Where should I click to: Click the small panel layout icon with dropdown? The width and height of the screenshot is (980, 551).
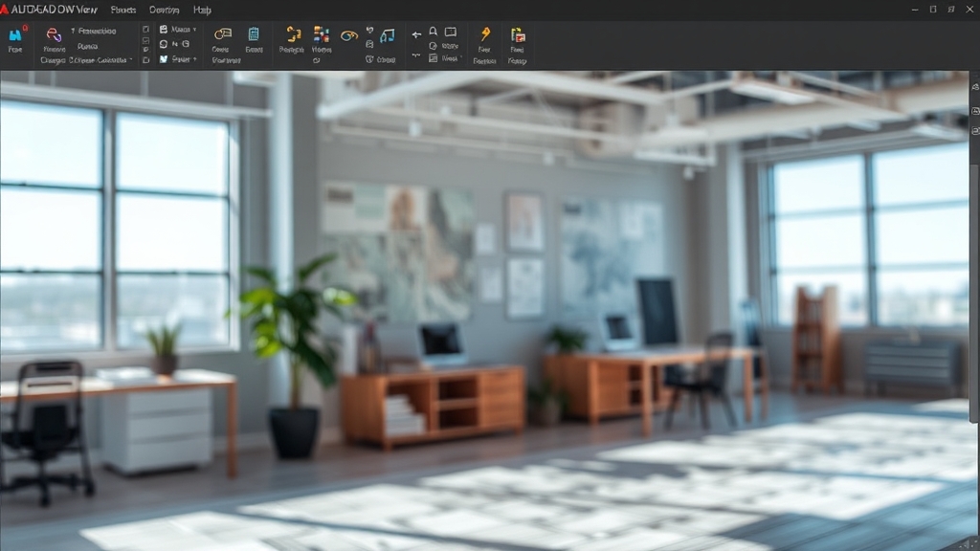[x=434, y=58]
